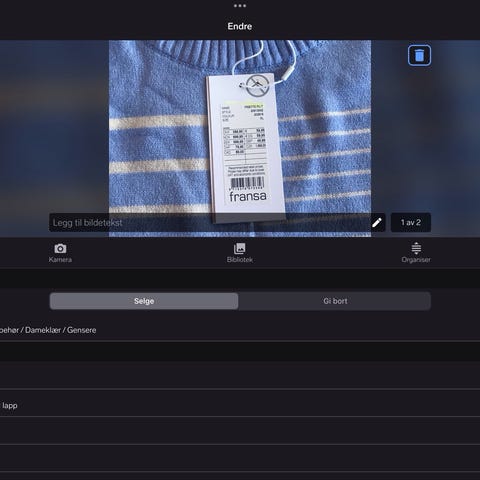Open the Dameklær / Gensere category row
Screen dimensions: 480x480
coord(240,330)
